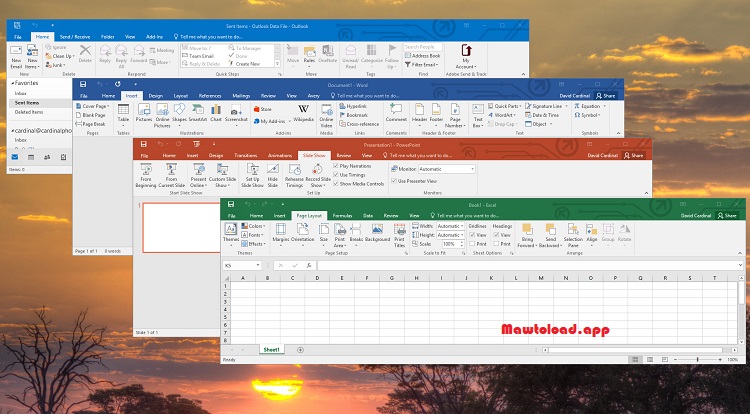Viewport: 750px width, 414px height.
Task: Insert Table in Word ribbon
Action: (123, 113)
